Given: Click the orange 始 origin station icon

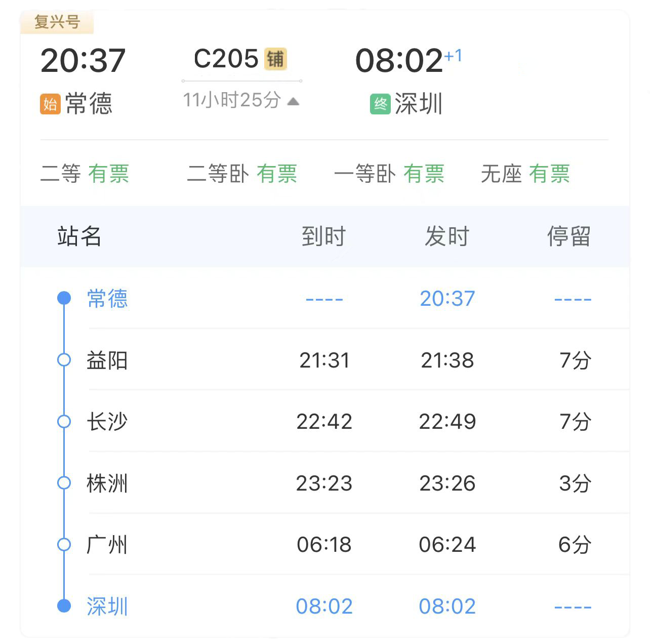Looking at the screenshot, I should 50,104.
